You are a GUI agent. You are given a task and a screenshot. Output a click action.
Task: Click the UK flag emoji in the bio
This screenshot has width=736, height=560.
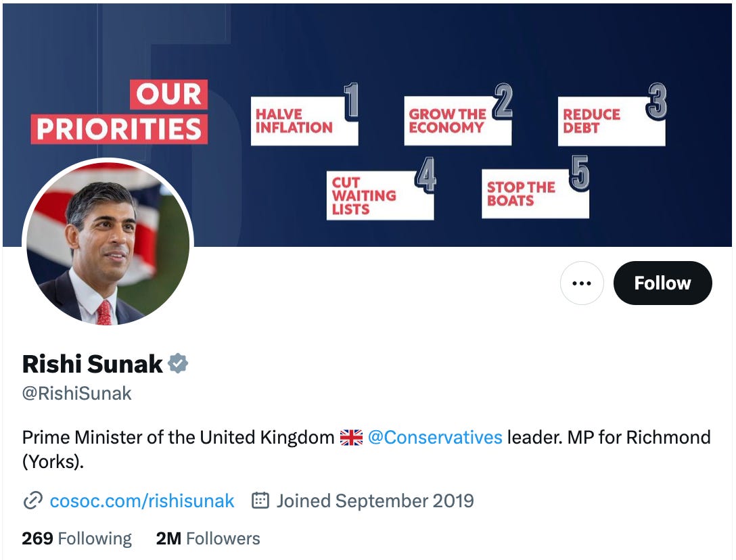coord(351,437)
